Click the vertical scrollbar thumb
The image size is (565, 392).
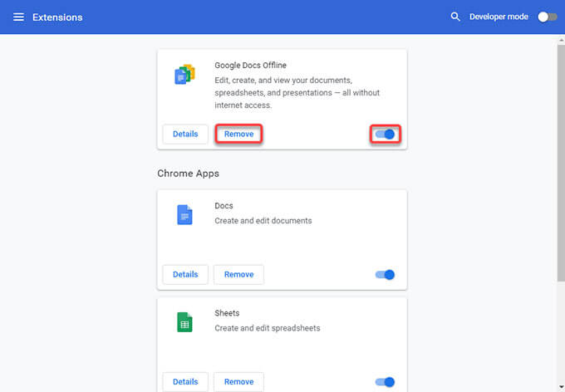(x=561, y=163)
